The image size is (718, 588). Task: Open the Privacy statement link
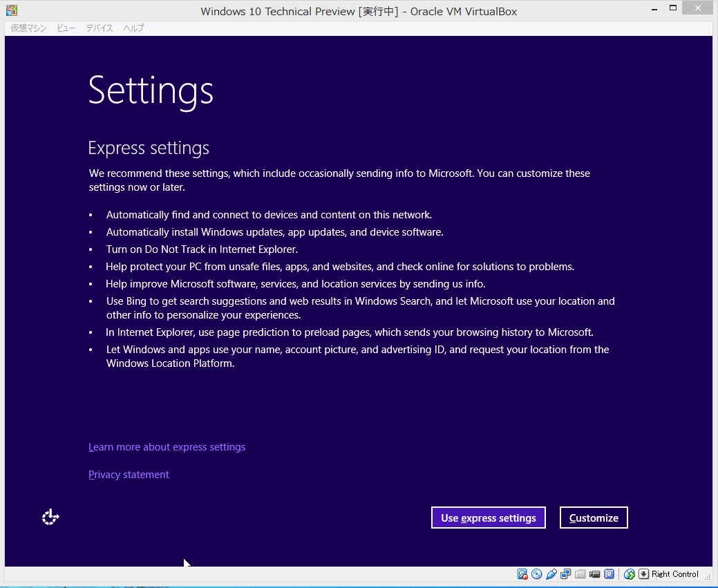tap(129, 475)
